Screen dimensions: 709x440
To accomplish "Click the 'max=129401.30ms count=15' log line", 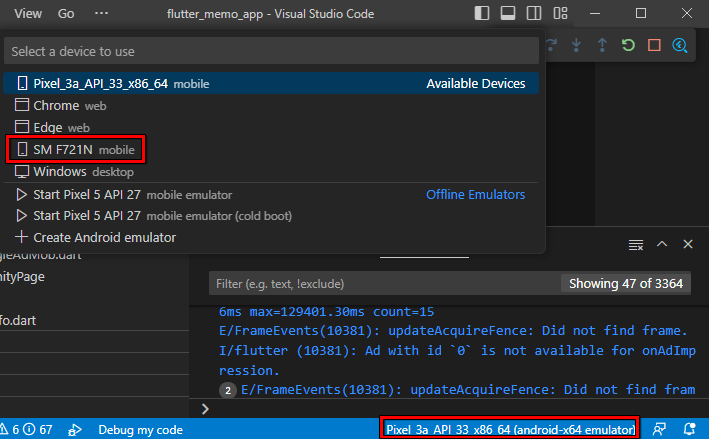I will point(326,312).
